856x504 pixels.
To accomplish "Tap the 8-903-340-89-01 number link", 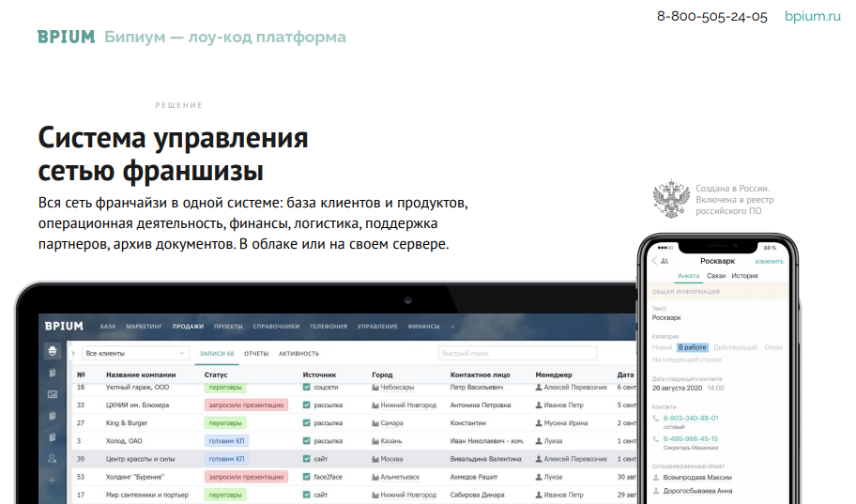I will 691,419.
